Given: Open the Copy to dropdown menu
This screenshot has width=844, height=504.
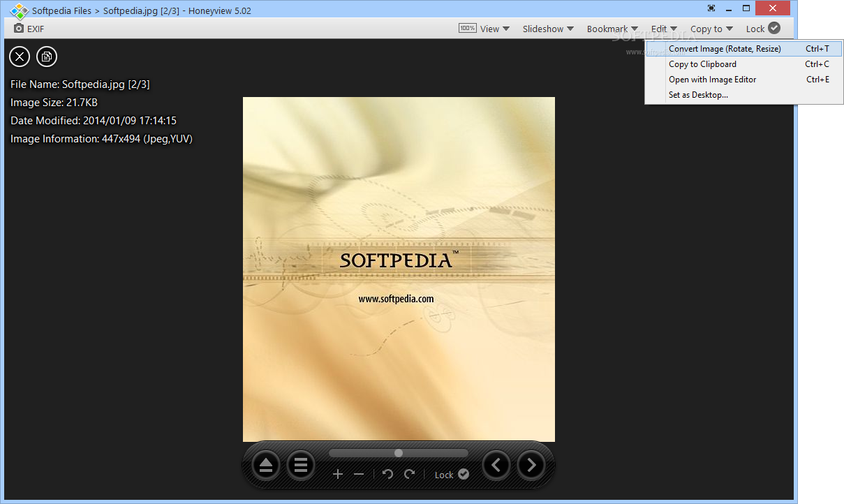Looking at the screenshot, I should click(x=711, y=29).
